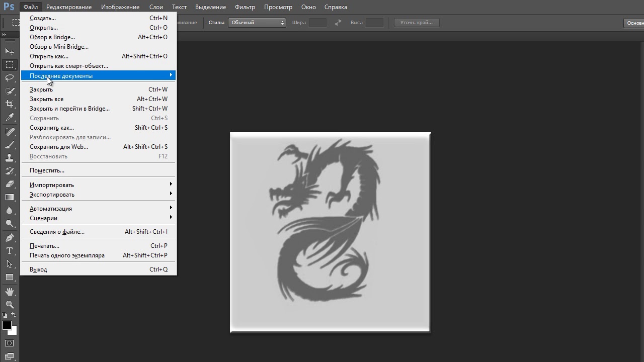
Task: Select the Zoom tool
Action: 10,305
